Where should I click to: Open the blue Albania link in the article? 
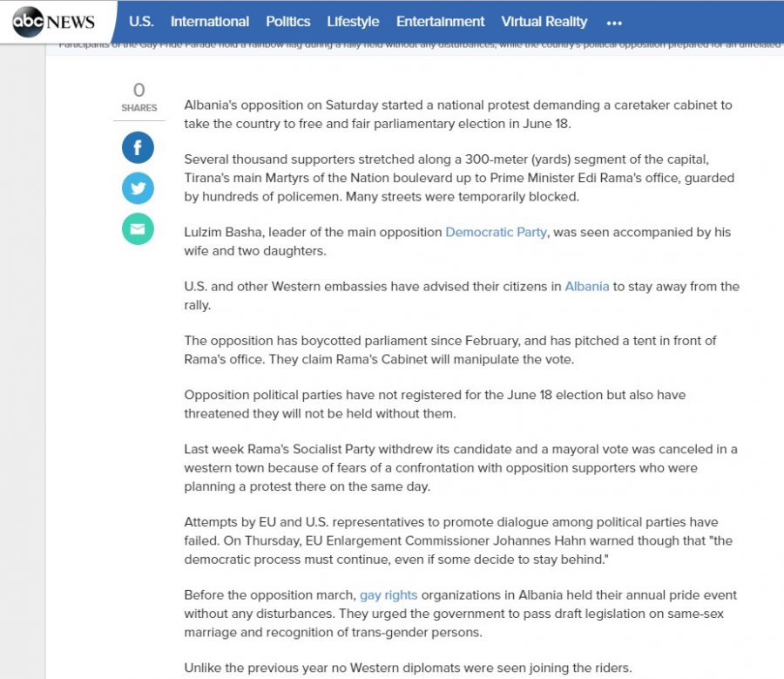[586, 287]
